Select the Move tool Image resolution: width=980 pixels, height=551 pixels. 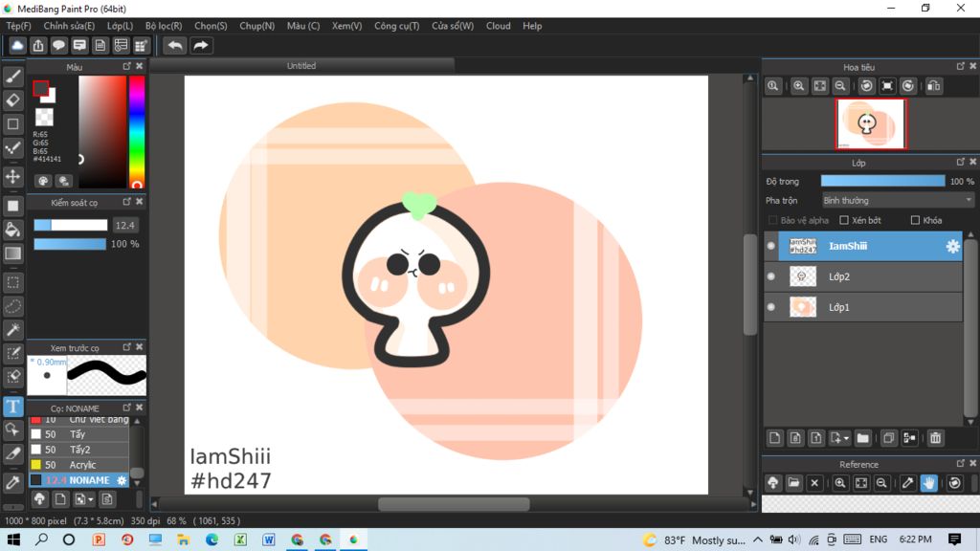tap(13, 177)
